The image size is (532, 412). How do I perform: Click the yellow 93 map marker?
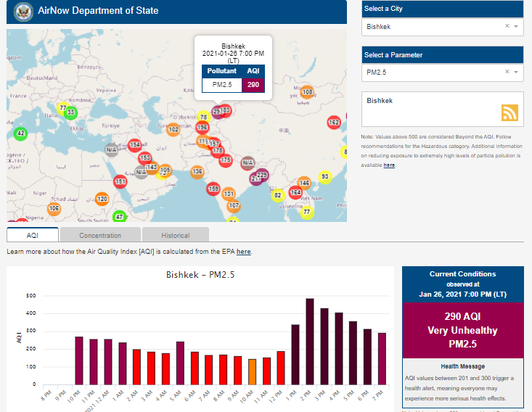pyautogui.click(x=325, y=177)
